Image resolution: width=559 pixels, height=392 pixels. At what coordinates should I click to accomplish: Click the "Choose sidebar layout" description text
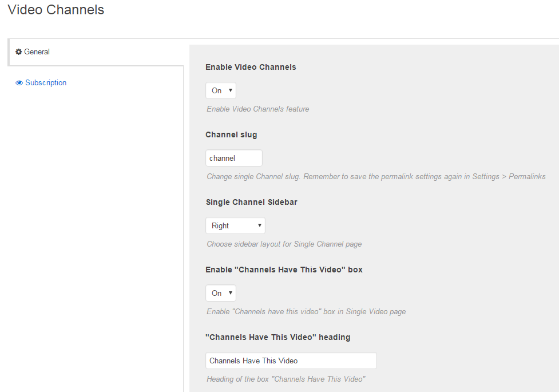284,244
